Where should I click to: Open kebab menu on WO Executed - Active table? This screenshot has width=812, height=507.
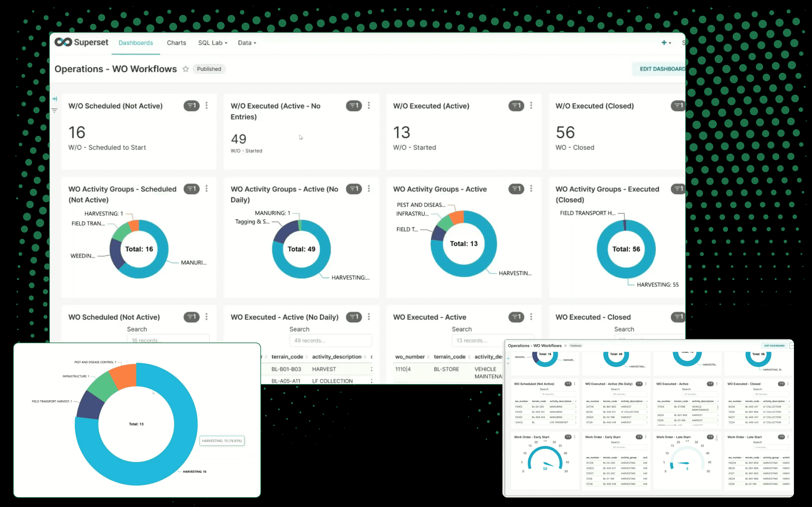tap(531, 317)
